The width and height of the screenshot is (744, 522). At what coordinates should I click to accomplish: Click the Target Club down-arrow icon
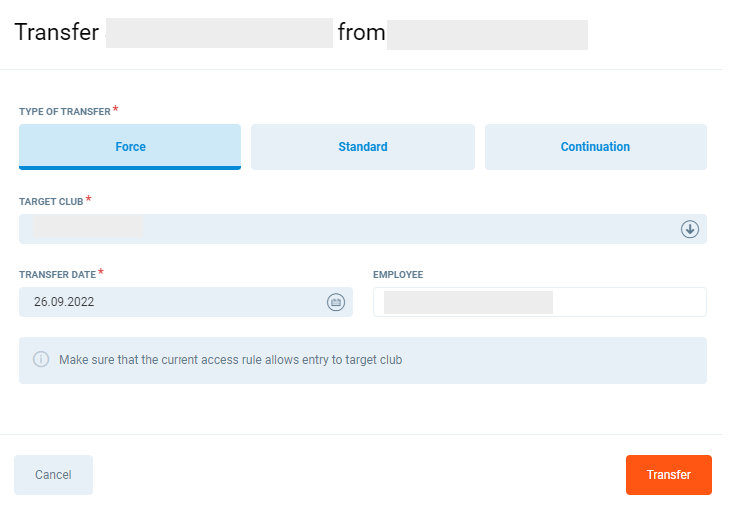689,229
